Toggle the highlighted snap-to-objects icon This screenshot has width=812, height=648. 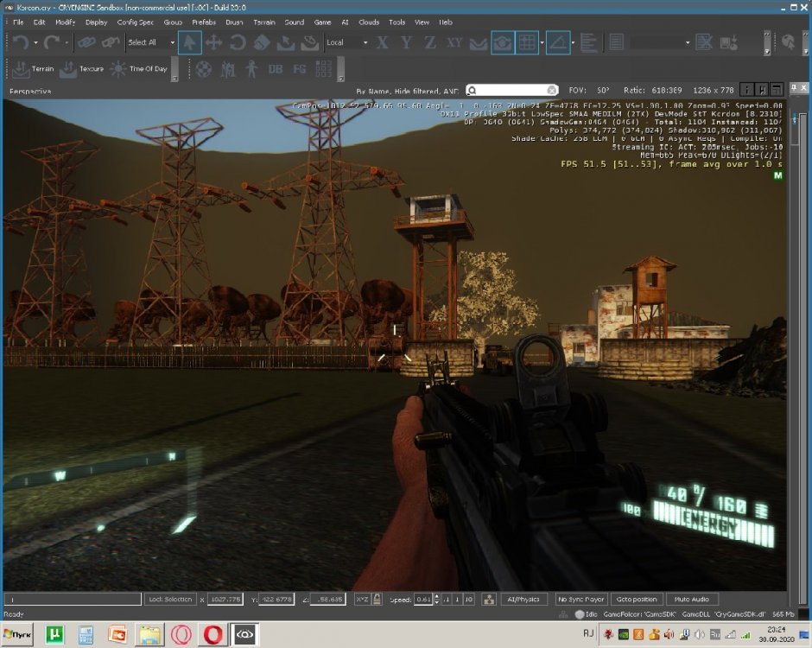pos(503,42)
